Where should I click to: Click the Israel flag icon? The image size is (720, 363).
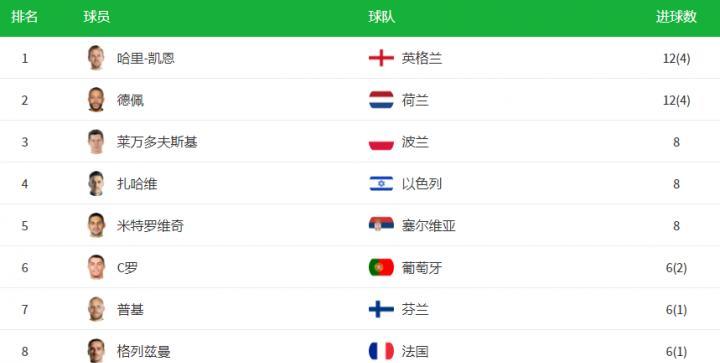point(381,184)
